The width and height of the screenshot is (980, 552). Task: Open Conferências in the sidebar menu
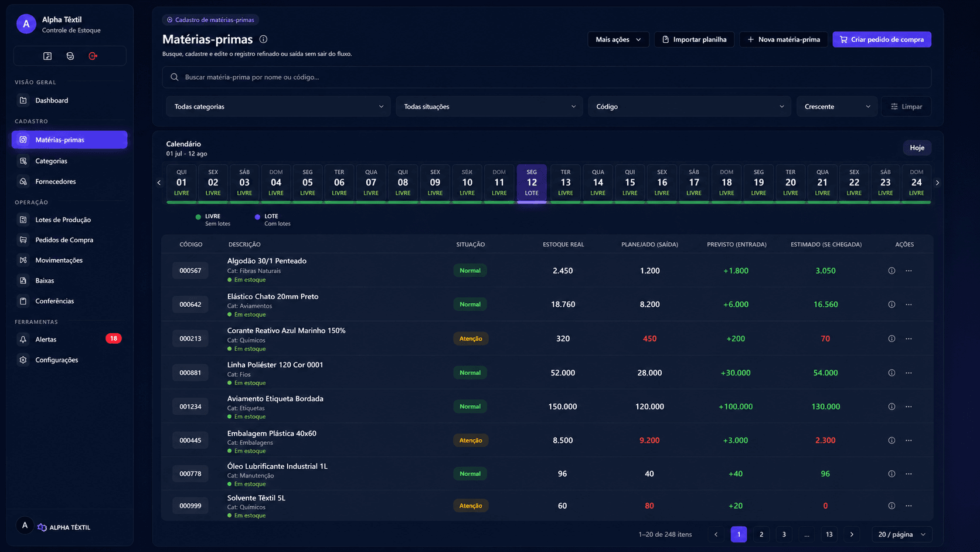point(69,301)
